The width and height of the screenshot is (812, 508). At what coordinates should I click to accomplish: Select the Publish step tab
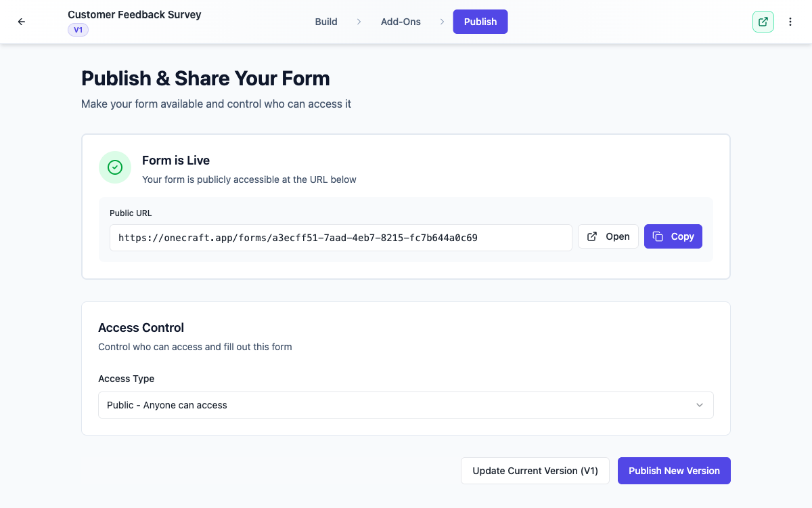click(x=480, y=22)
